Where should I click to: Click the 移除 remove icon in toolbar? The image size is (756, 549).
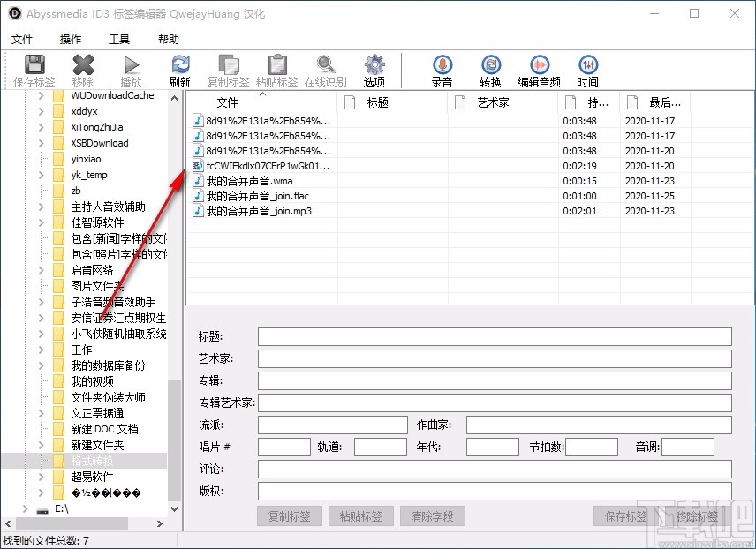[x=83, y=69]
